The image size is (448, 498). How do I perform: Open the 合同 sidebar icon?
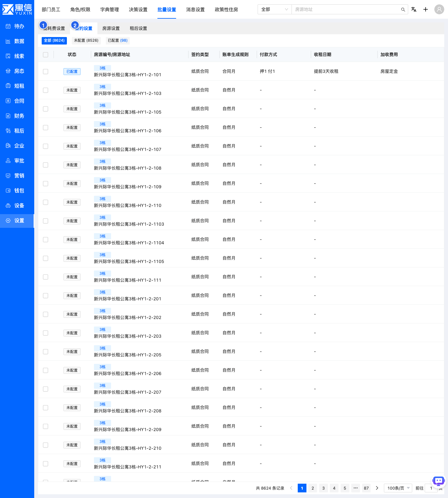point(8,101)
